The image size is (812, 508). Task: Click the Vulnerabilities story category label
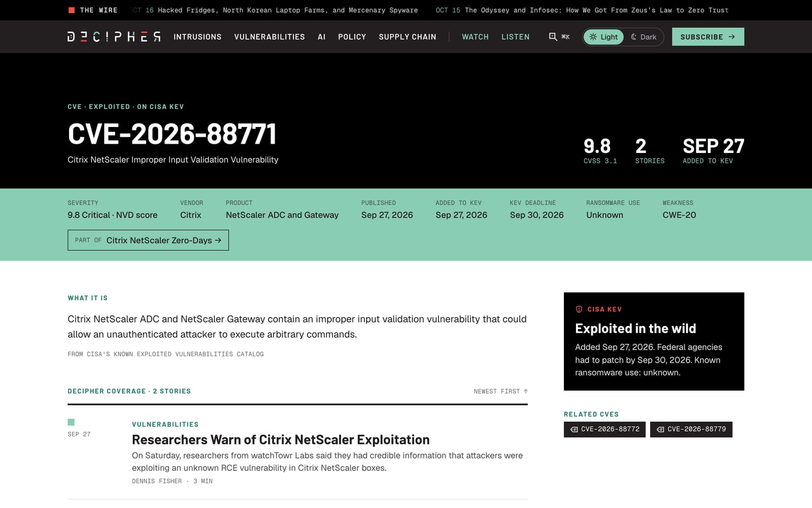point(165,424)
